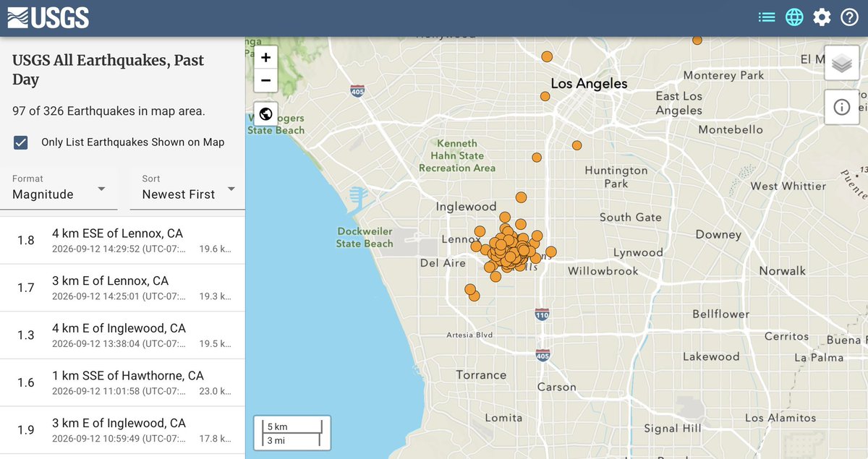
Task: Click the West Whittier map label
Action: (x=788, y=186)
